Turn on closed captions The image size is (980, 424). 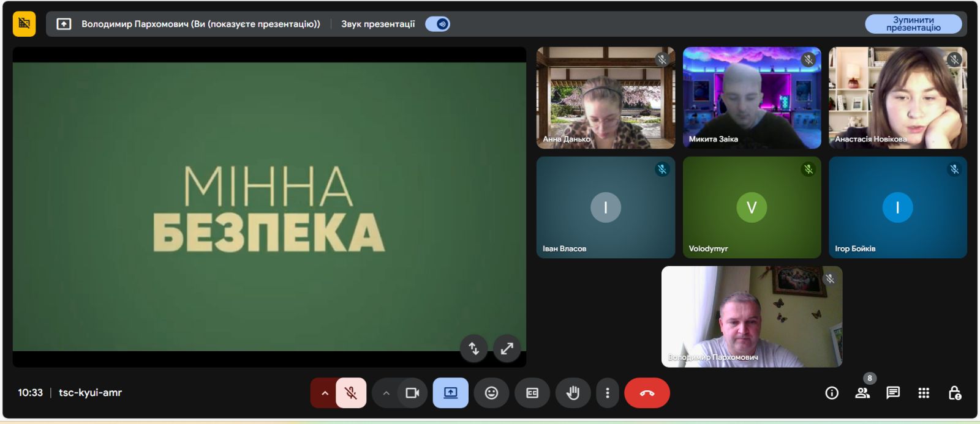[532, 393]
